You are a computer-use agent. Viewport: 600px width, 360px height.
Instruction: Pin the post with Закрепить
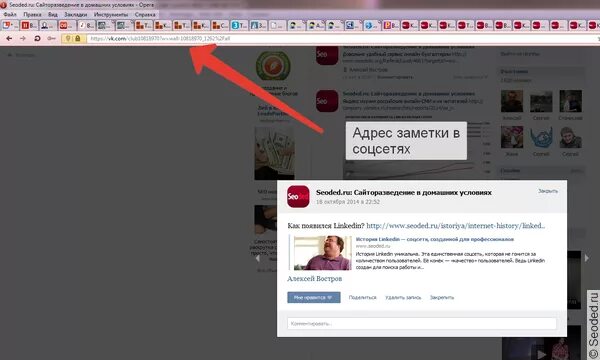442,297
